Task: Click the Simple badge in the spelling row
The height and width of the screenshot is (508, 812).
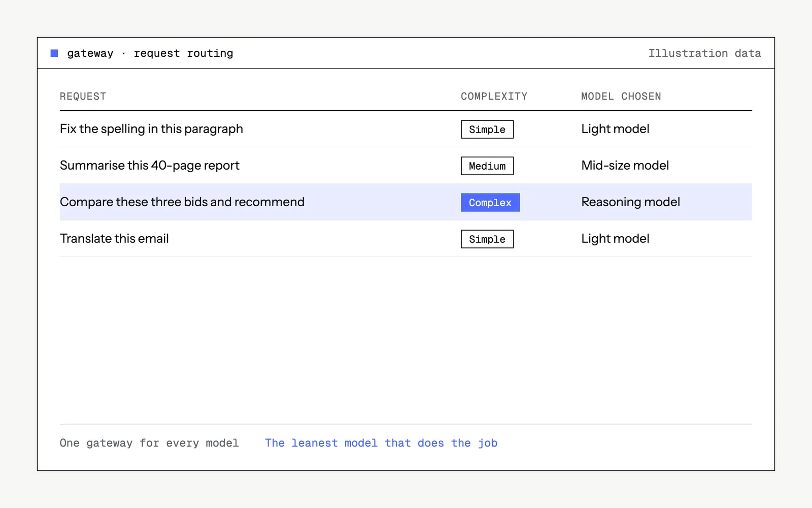Action: coord(487,130)
